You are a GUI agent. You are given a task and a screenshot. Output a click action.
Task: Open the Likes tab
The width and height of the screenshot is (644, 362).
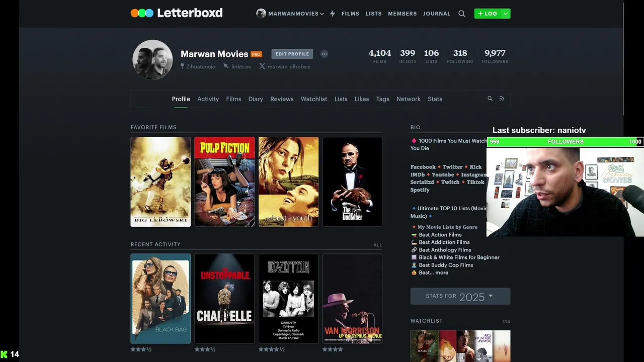pyautogui.click(x=362, y=99)
